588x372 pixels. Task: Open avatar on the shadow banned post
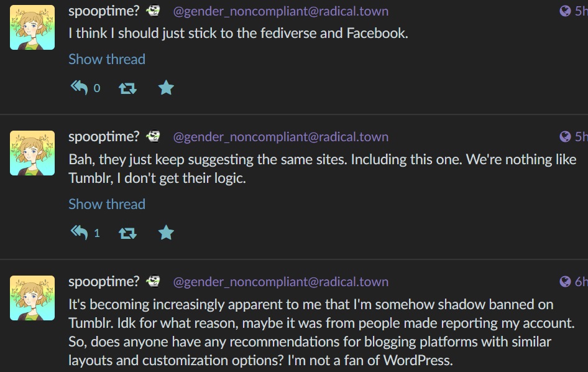(32, 298)
